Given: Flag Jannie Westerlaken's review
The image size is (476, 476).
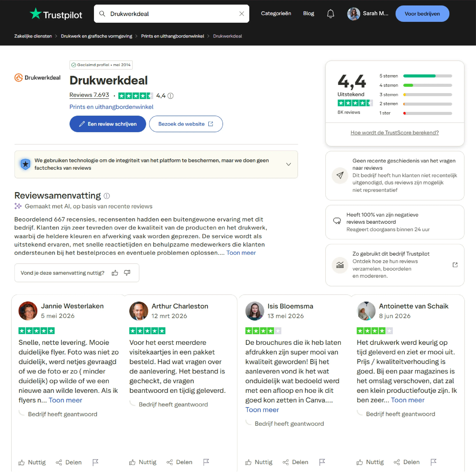Looking at the screenshot, I should [x=95, y=462].
